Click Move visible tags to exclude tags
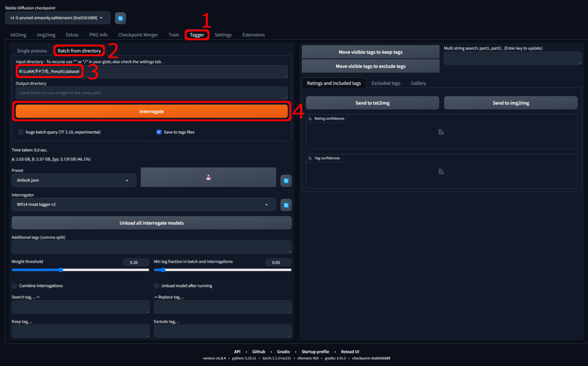This screenshot has height=366, width=588. pos(370,66)
